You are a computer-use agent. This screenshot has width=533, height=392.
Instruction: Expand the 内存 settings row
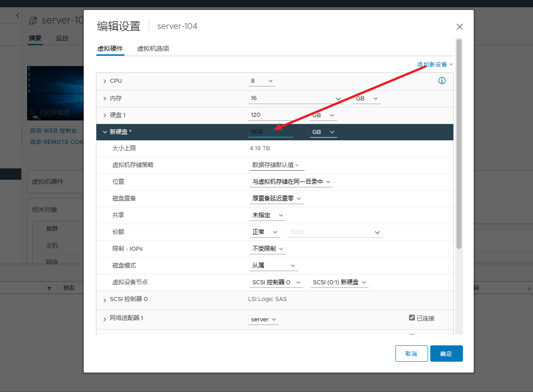(x=105, y=99)
